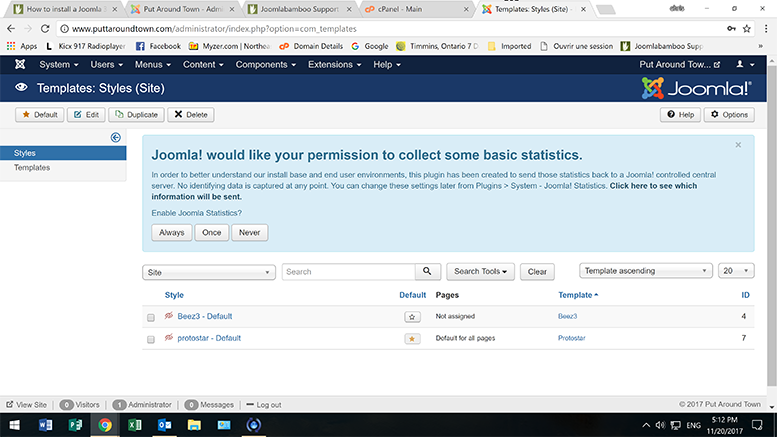Sort by the Template column header
Image resolution: width=777 pixels, height=437 pixels.
click(x=578, y=295)
